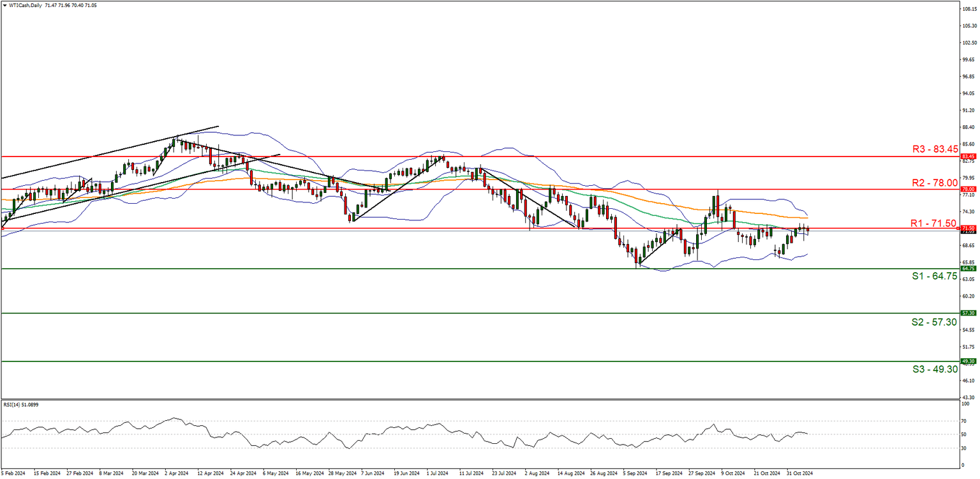Click the 83.45 price tag on axis
Viewport: 980px width, 479px height.
click(x=969, y=156)
